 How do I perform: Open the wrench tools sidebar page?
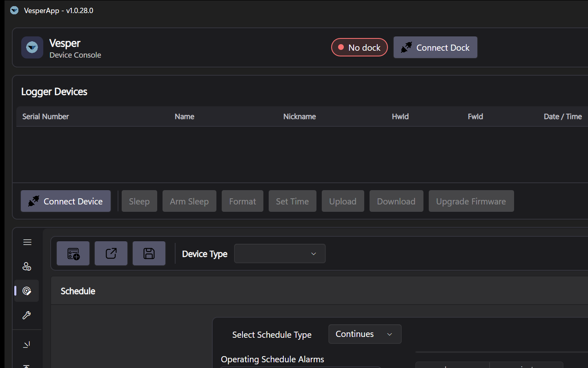pyautogui.click(x=27, y=315)
